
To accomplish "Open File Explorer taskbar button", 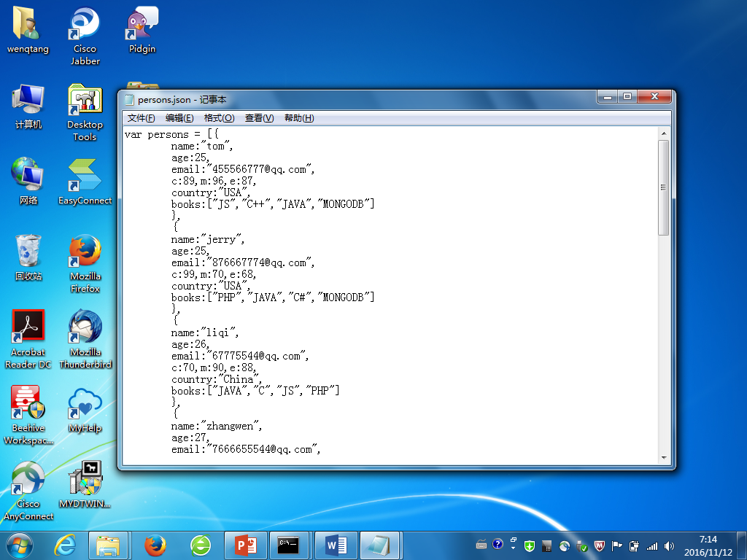I will tap(108, 545).
